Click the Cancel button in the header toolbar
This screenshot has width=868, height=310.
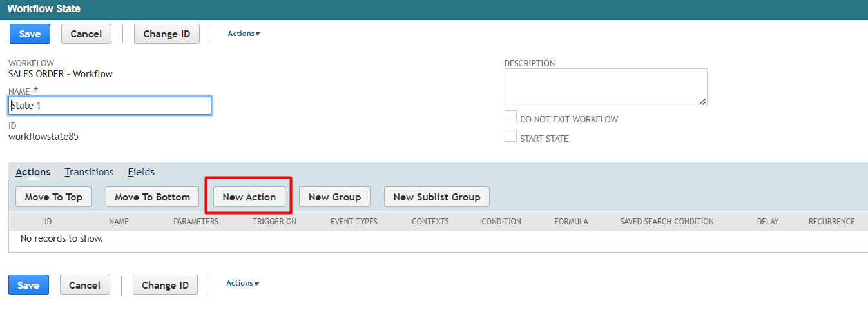(x=86, y=34)
